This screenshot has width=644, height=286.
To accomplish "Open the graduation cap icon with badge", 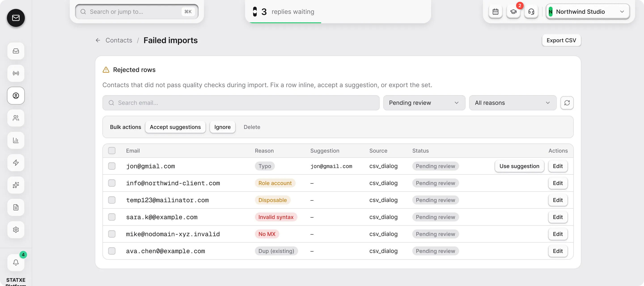I will pyautogui.click(x=513, y=12).
